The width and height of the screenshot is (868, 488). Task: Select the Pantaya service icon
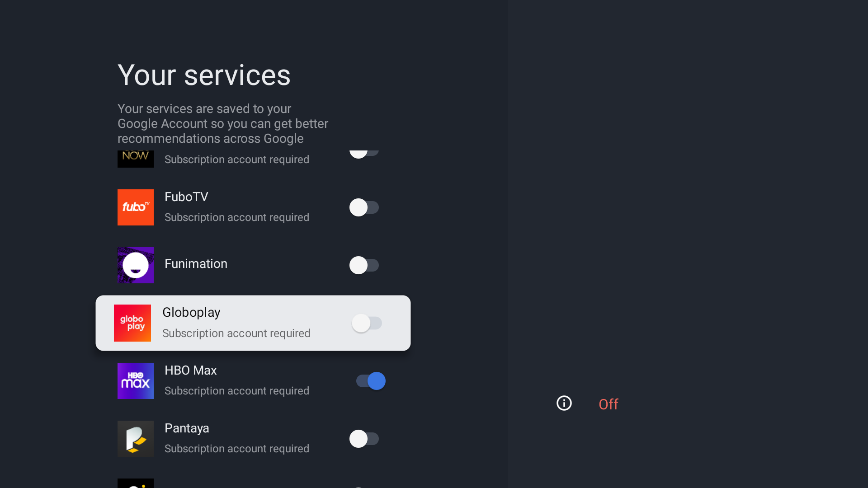[135, 438]
